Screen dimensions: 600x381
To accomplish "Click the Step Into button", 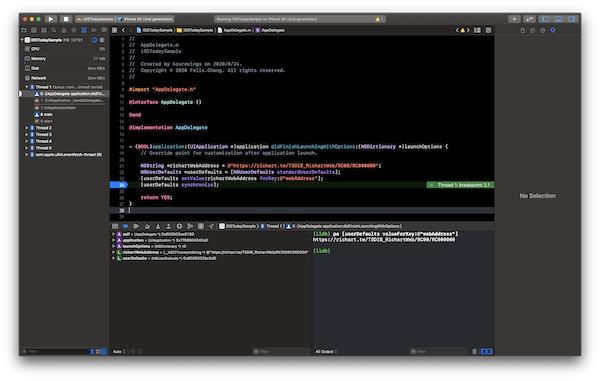I will [158, 226].
